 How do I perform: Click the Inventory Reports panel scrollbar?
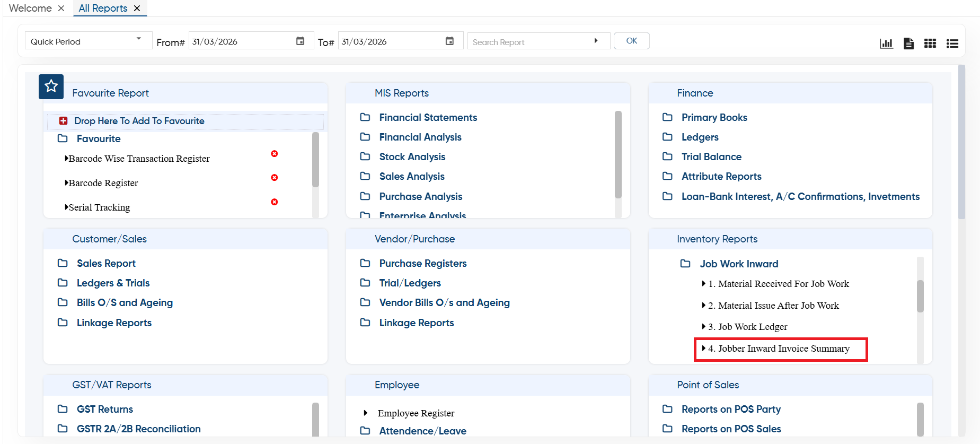click(920, 296)
